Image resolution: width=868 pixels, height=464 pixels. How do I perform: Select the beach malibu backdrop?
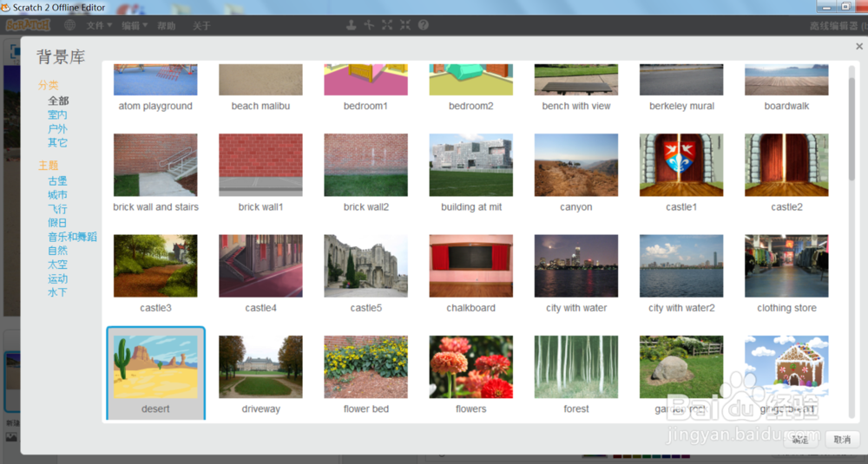click(260, 88)
